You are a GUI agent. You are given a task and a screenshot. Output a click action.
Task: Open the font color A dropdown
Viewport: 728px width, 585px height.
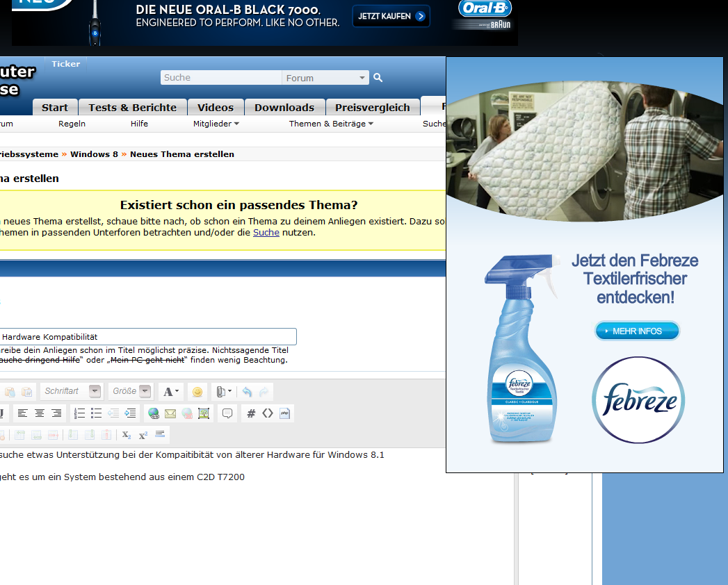[x=171, y=392]
